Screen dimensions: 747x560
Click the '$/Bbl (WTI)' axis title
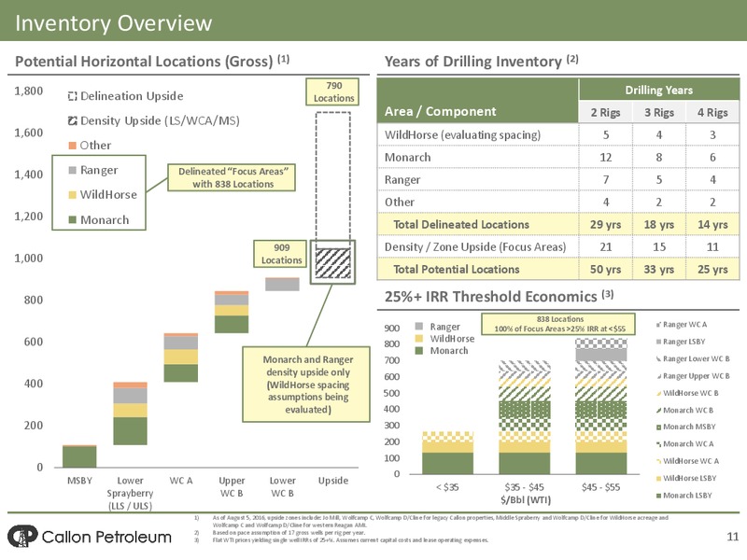pyautogui.click(x=526, y=499)
